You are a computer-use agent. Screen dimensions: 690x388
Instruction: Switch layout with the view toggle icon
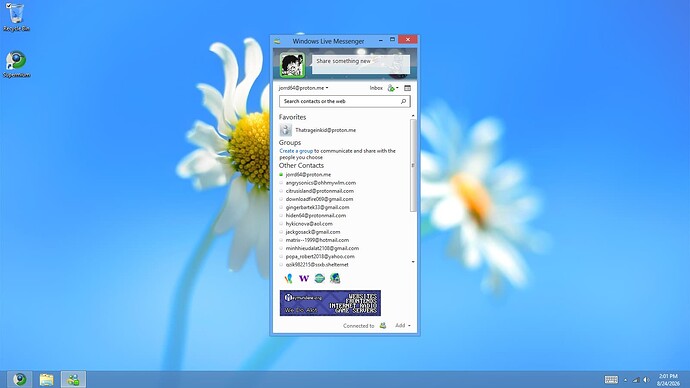pyautogui.click(x=407, y=88)
